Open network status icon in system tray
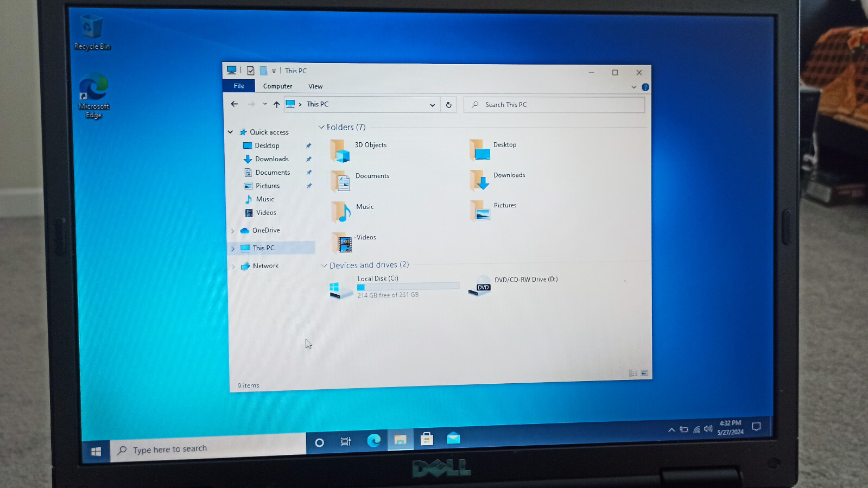Screen dimensions: 868x488 [x=696, y=429]
